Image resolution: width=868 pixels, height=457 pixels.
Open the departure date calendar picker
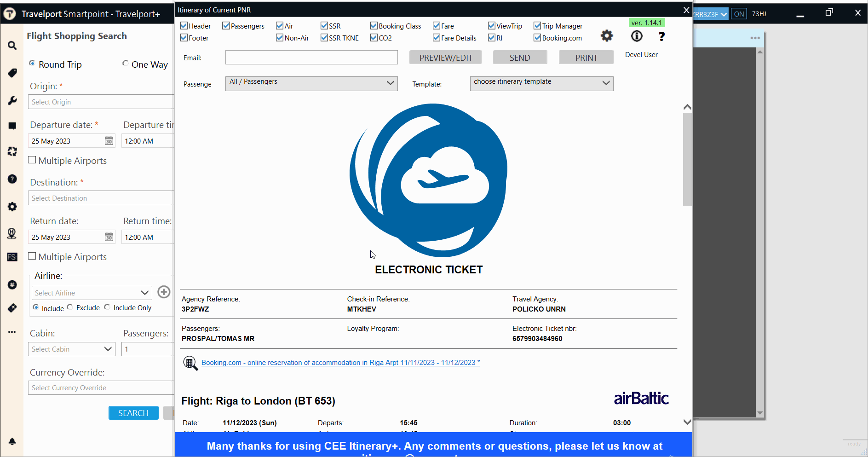pyautogui.click(x=109, y=141)
